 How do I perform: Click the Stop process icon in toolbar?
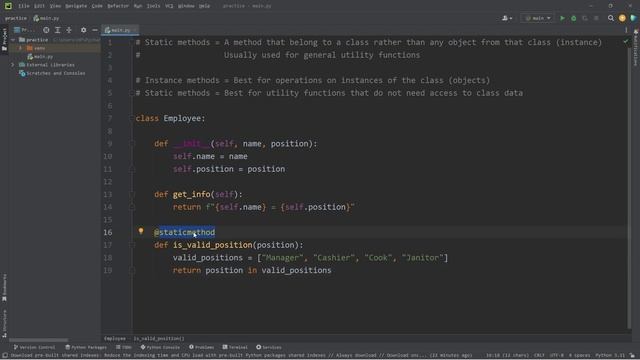(x=596, y=18)
